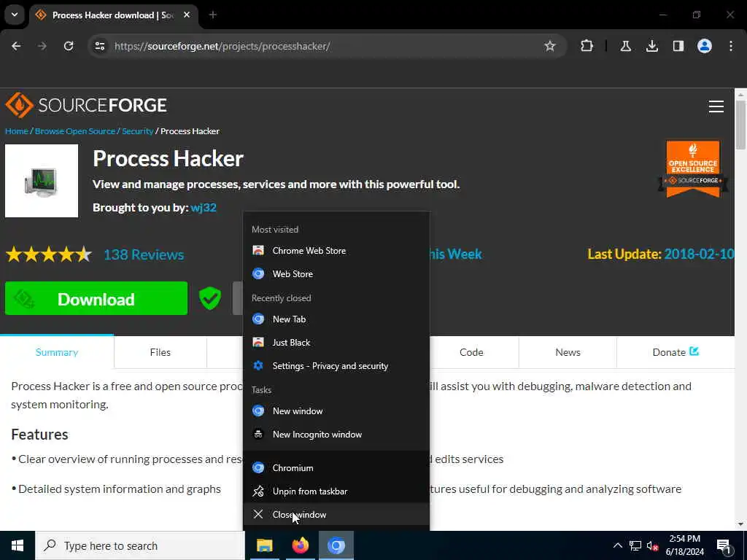Choose New Incognito window task
The image size is (747, 560).
point(336,435)
